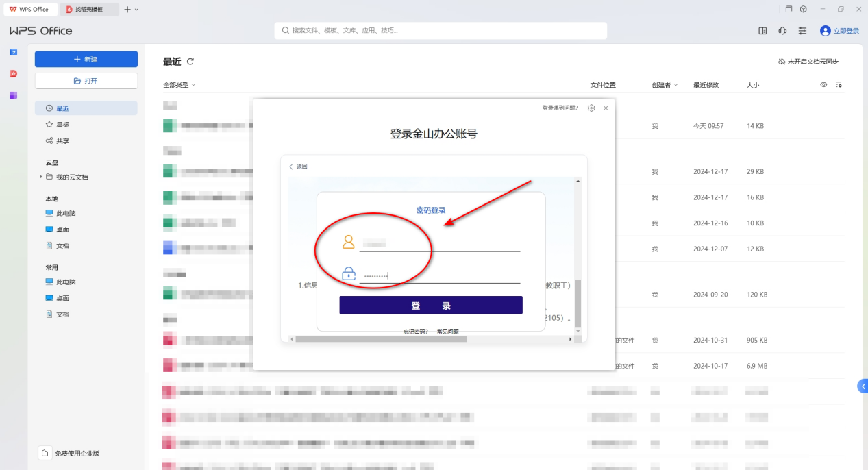The height and width of the screenshot is (470, 868).
Task: Open the 创建者 column dropdown
Action: 665,85
